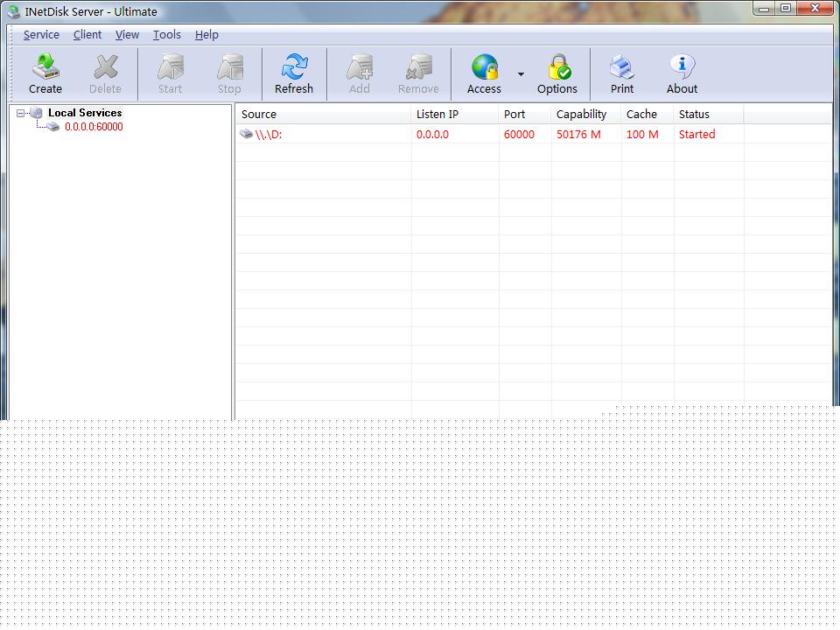Open the Help menu
840x630 pixels.
click(206, 35)
